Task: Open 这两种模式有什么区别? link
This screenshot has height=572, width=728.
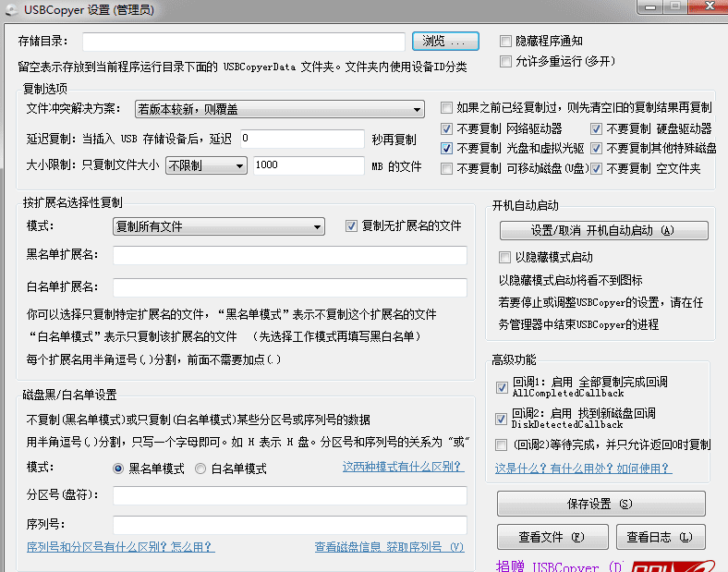Action: pyautogui.click(x=403, y=467)
